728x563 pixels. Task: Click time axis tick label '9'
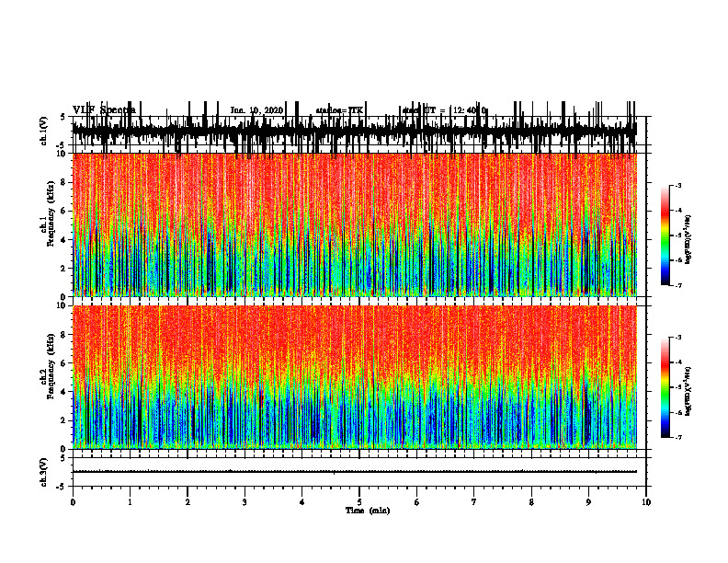click(x=588, y=502)
